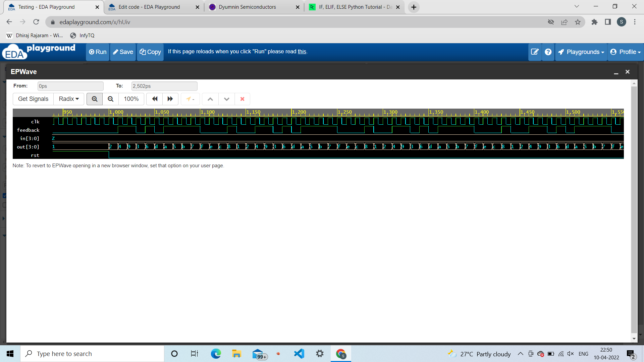The width and height of the screenshot is (644, 362).
Task: Open the edit code icon in the header
Action: click(535, 52)
